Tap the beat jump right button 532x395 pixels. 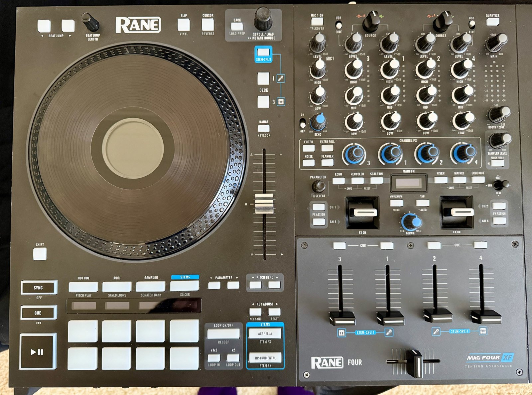[x=68, y=26]
